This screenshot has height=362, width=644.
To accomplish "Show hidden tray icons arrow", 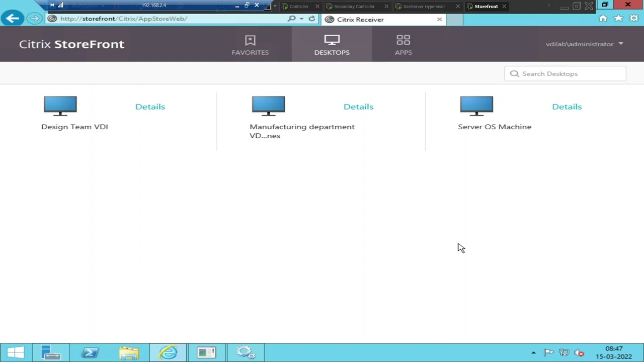I will click(533, 353).
